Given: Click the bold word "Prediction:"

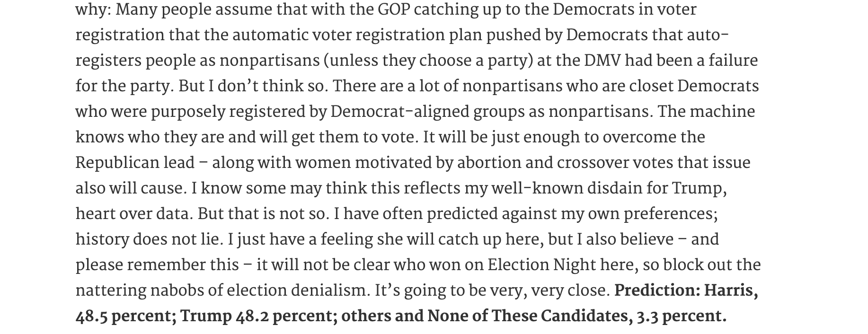Looking at the screenshot, I should pyautogui.click(x=657, y=290).
